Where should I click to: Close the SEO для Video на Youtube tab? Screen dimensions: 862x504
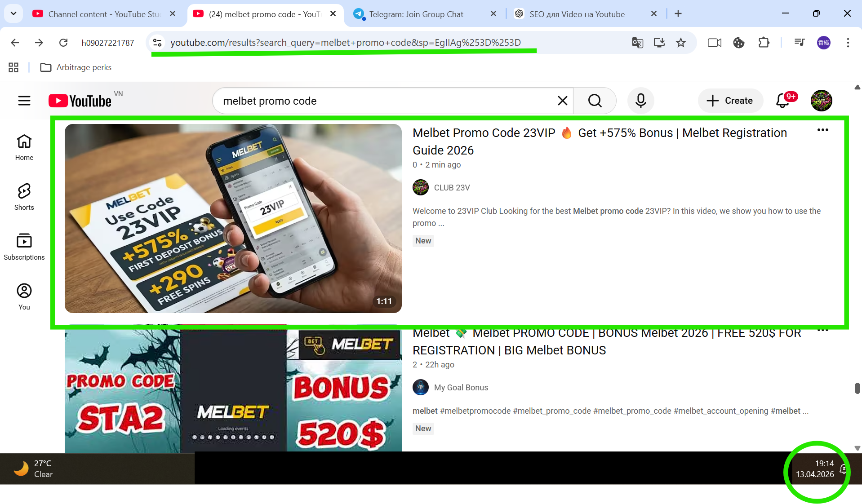(x=654, y=14)
